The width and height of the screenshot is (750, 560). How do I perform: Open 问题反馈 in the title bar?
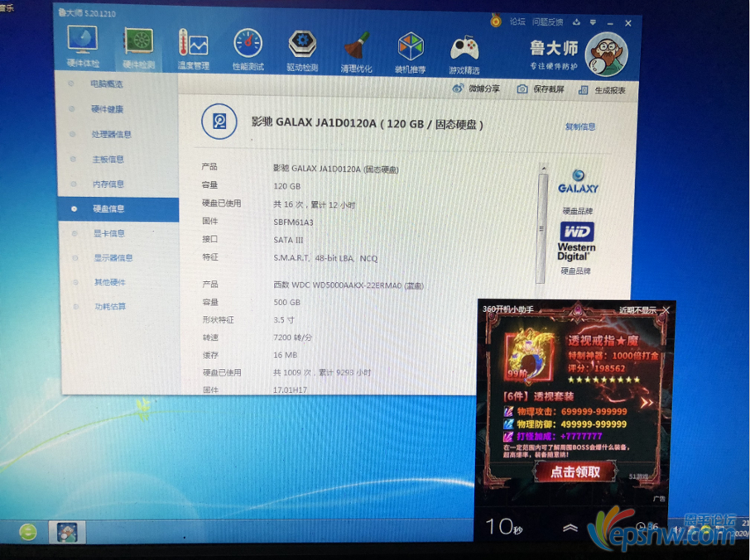tap(548, 22)
